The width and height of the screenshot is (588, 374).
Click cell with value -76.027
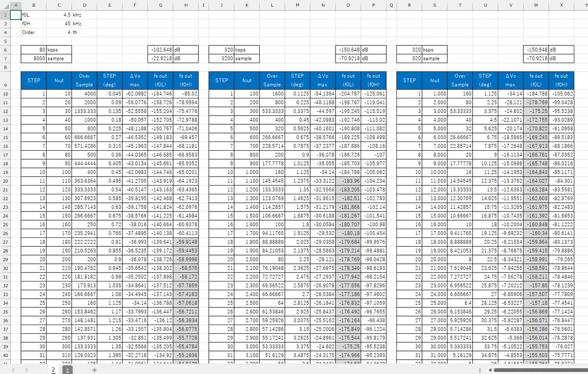(561, 346)
